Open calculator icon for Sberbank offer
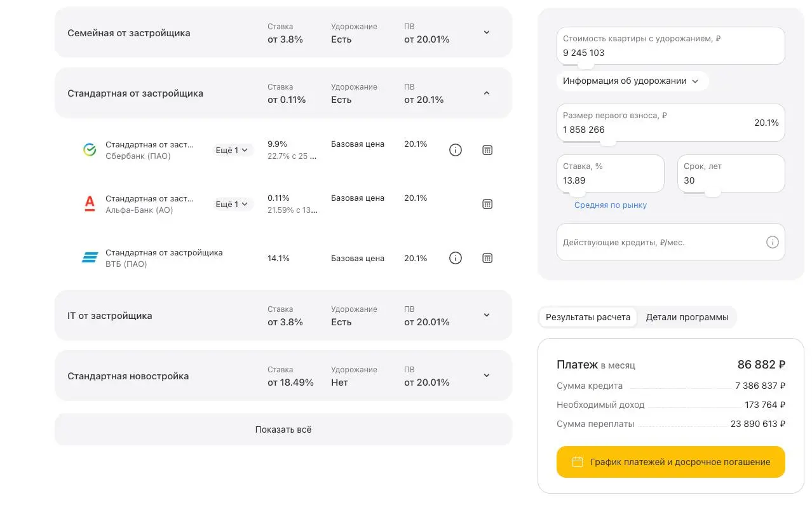The height and width of the screenshot is (514, 812). 487,150
